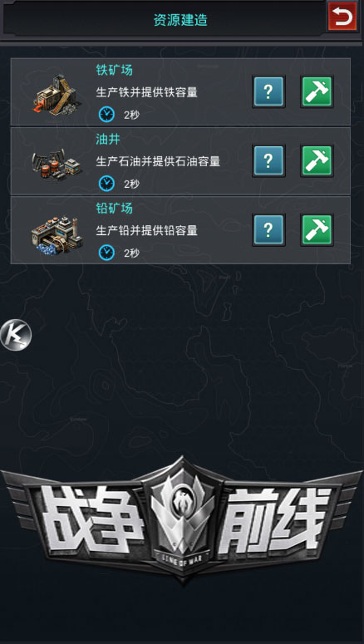
Task: Select the iron mine building thumbnail
Action: pyautogui.click(x=57, y=95)
